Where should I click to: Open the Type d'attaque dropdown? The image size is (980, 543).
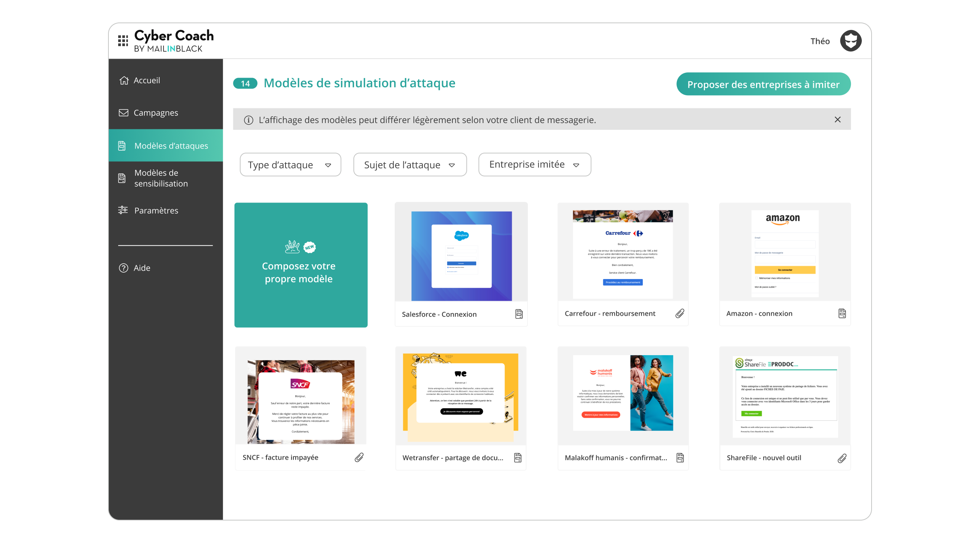290,165
